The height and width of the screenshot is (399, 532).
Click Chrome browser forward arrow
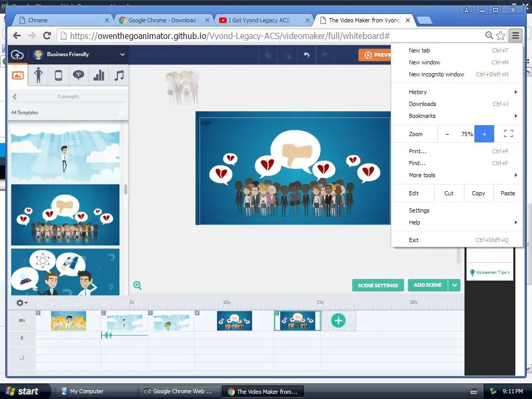32,36
